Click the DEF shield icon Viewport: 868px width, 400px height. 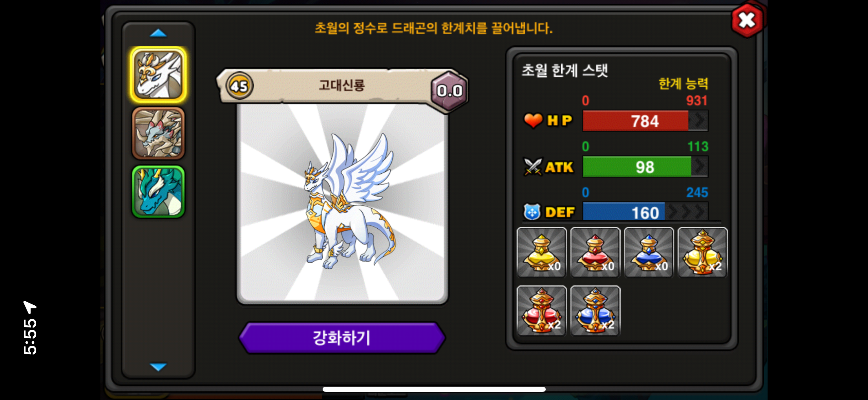532,212
